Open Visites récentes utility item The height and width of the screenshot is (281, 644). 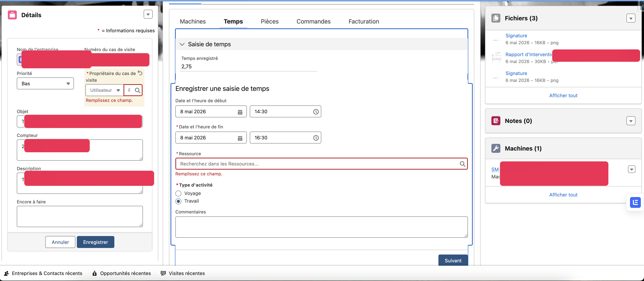pos(183,273)
